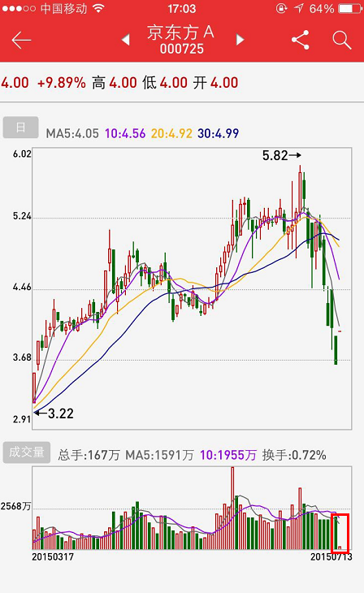Viewport: 364px width, 593px height.
Task: Tap the 20150713 end date label
Action: pyautogui.click(x=331, y=556)
